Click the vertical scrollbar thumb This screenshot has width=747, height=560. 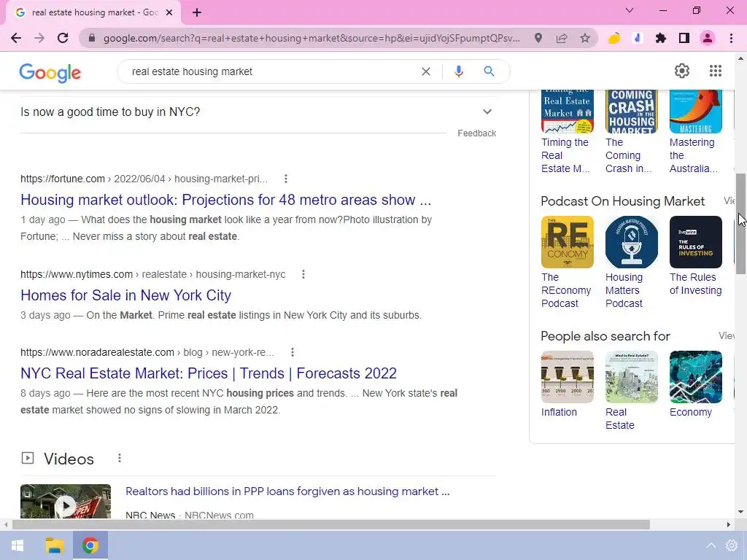coord(740,224)
